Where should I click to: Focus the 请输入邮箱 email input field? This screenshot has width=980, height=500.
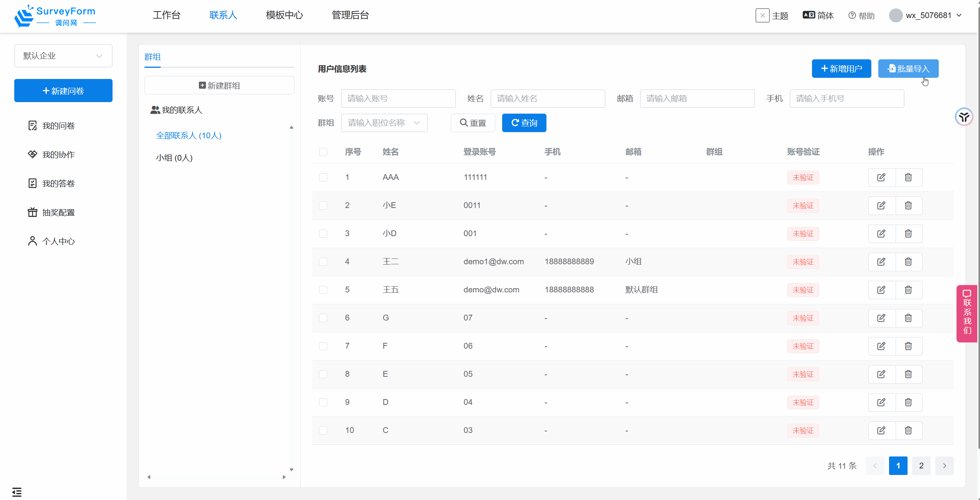(697, 99)
